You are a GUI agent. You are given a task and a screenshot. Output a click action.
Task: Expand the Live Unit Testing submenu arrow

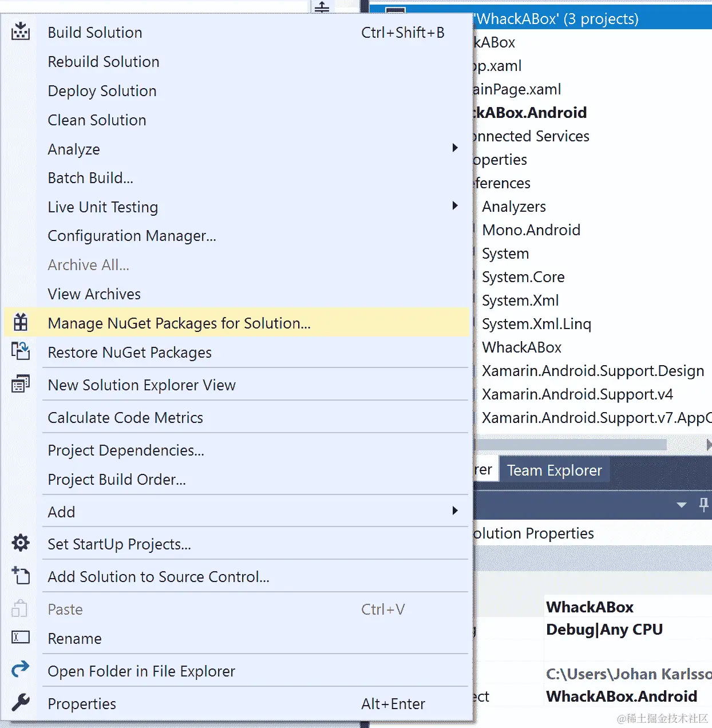coord(455,205)
